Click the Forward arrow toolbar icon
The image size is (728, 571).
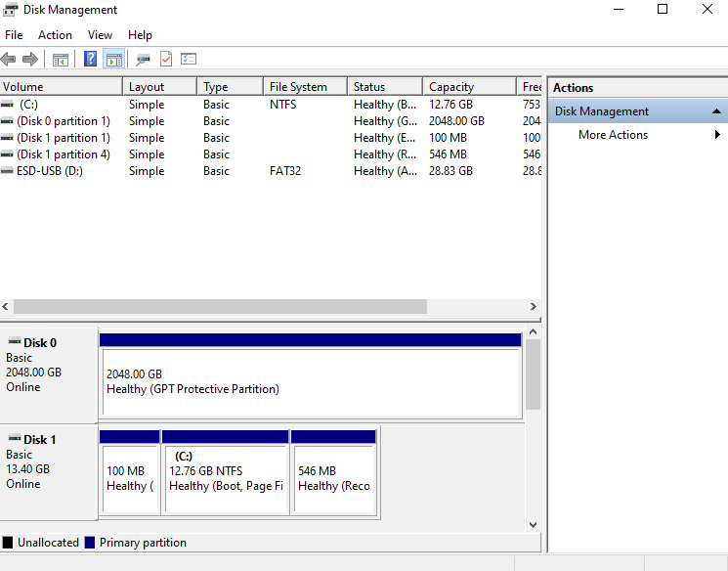point(30,59)
